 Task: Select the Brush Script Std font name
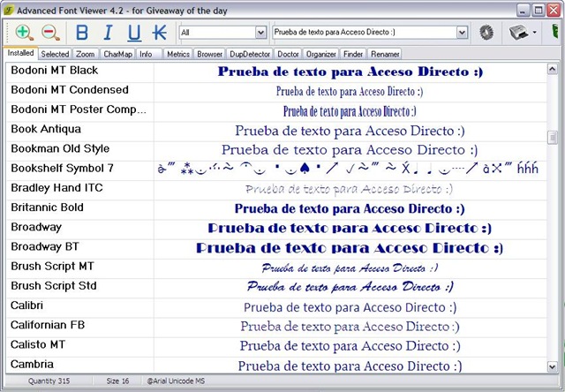coord(54,286)
